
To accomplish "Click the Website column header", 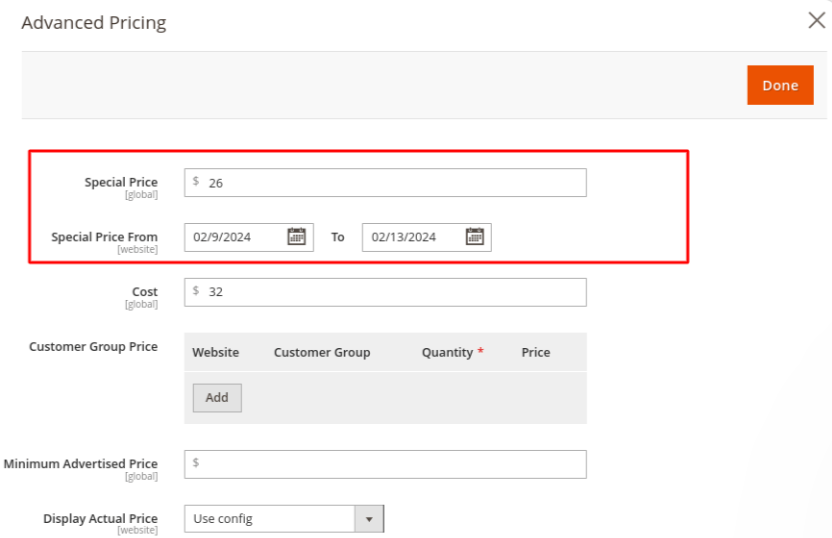I will coord(216,352).
